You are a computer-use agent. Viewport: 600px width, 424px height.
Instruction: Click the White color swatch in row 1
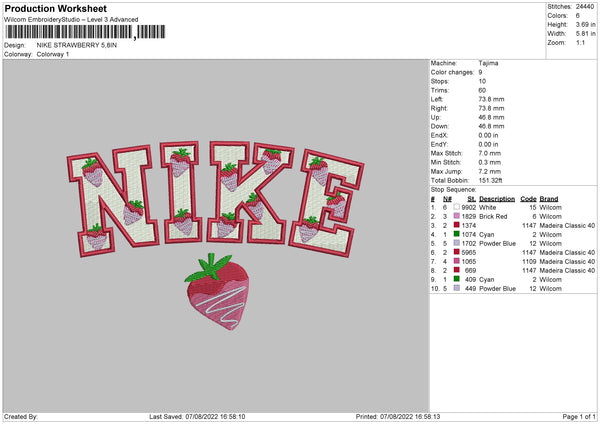(x=457, y=207)
